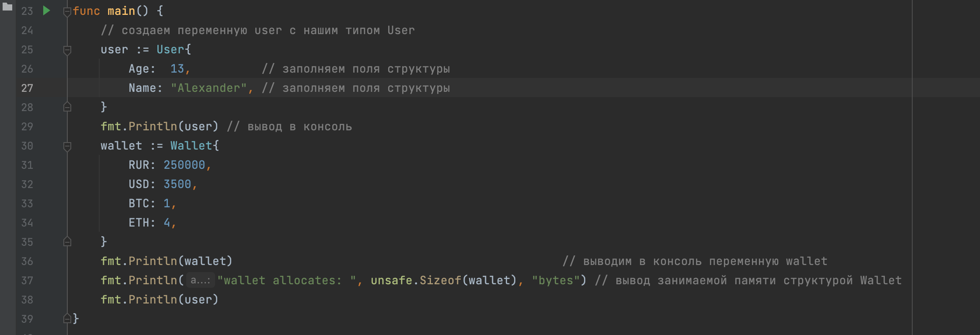The height and width of the screenshot is (335, 980).
Task: Click fmt.Println(wallet) on line 36
Action: (x=166, y=262)
